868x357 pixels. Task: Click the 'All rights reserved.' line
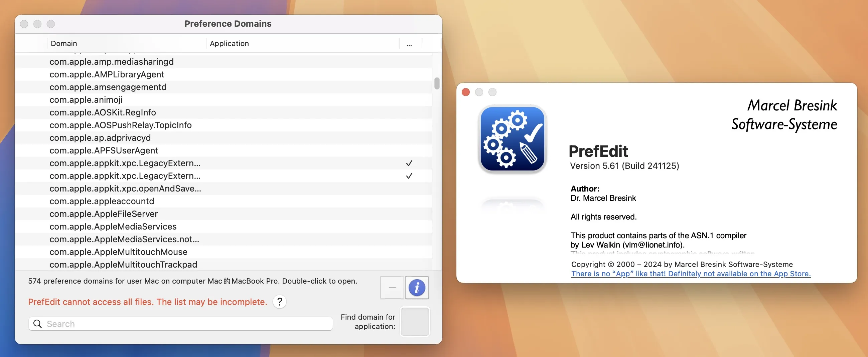[x=603, y=217]
